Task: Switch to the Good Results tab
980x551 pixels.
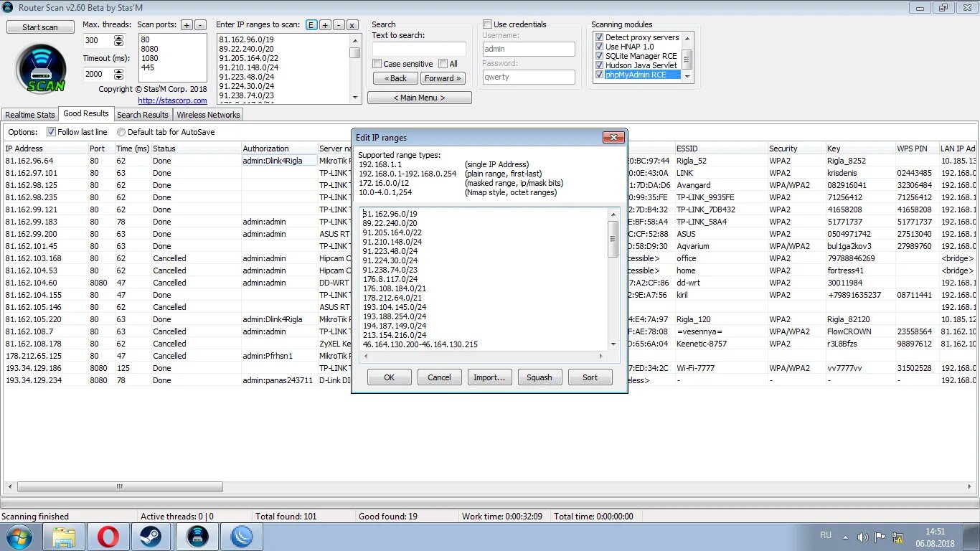Action: 86,113
